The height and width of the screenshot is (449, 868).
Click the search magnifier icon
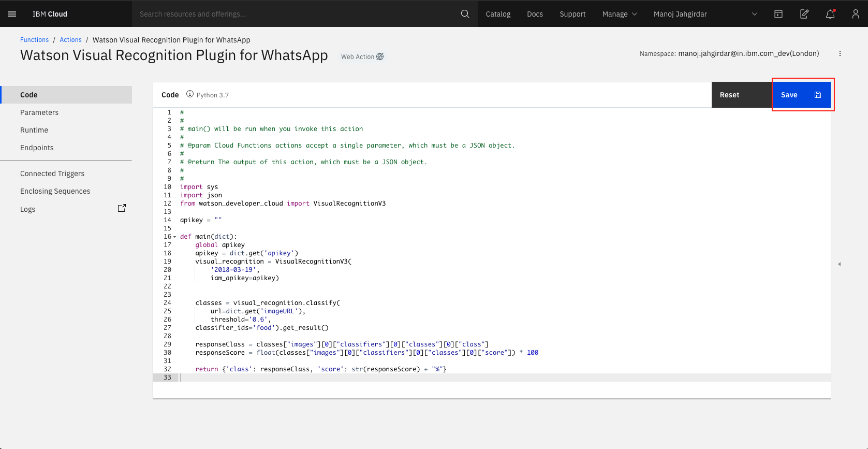(465, 14)
